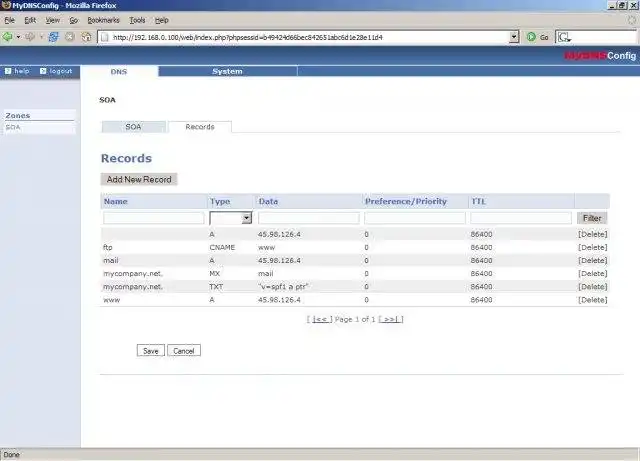This screenshot has width=640, height=461.
Task: Click the "v=spf1 a ptr" data cell
Action: pyautogui.click(x=283, y=287)
